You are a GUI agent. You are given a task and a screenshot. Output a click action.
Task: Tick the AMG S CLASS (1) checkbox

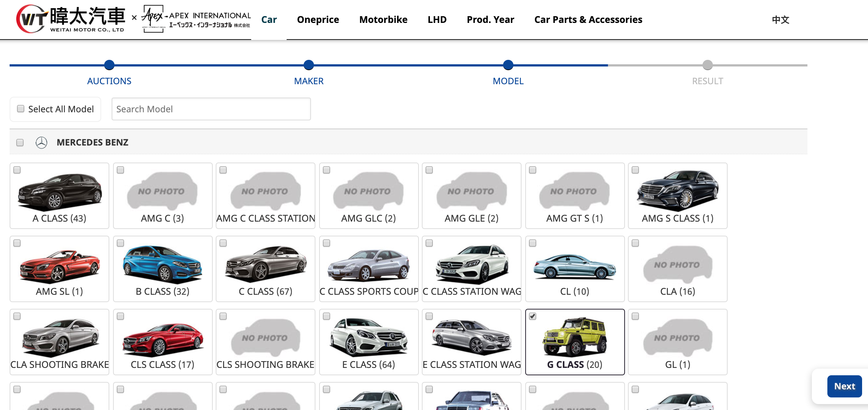pos(635,170)
